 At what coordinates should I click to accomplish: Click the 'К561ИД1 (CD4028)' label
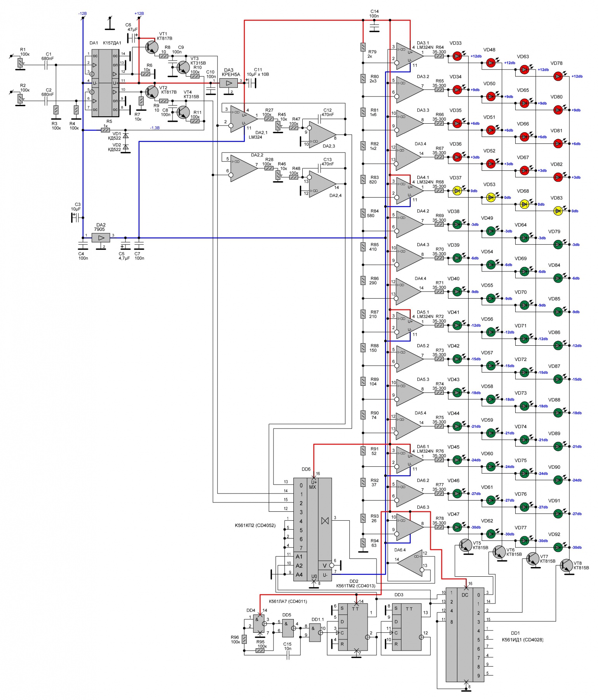(x=523, y=639)
